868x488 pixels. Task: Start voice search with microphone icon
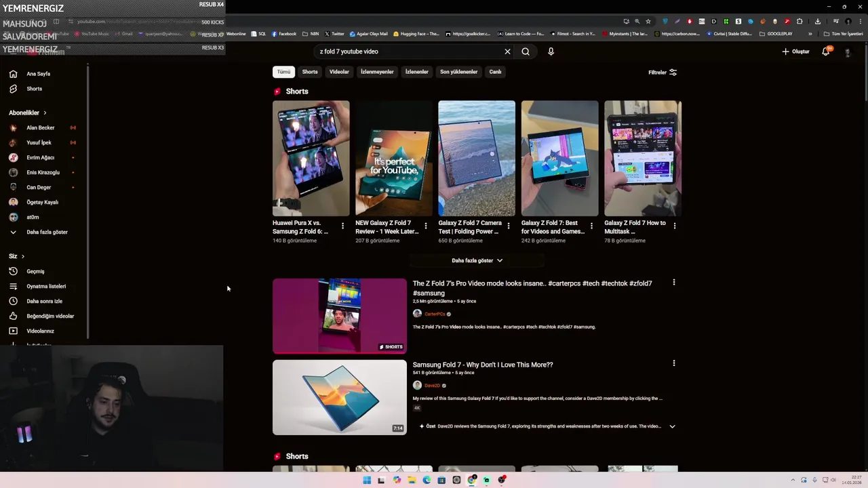click(551, 52)
